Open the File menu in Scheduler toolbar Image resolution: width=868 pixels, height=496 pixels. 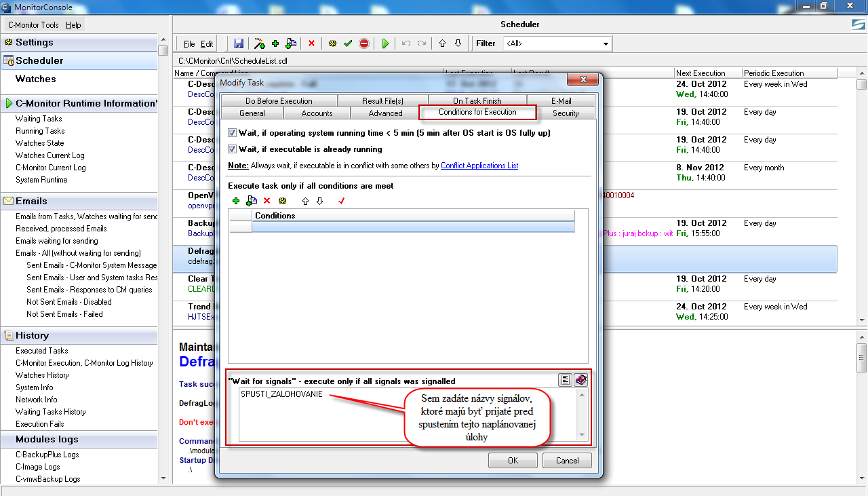click(189, 43)
